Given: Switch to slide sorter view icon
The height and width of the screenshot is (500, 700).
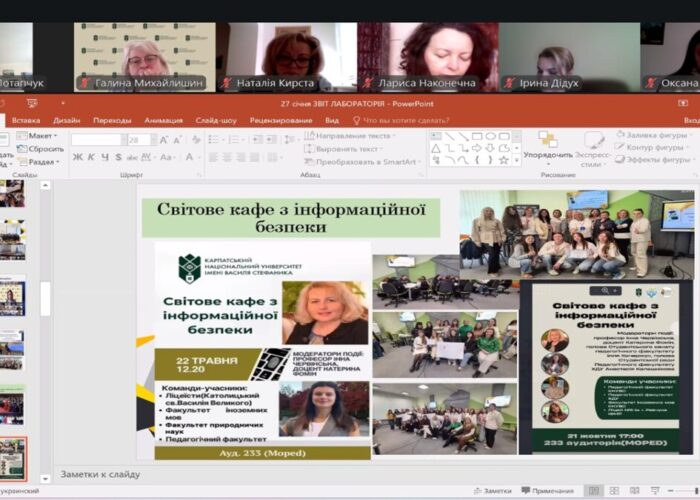Looking at the screenshot, I should (614, 491).
